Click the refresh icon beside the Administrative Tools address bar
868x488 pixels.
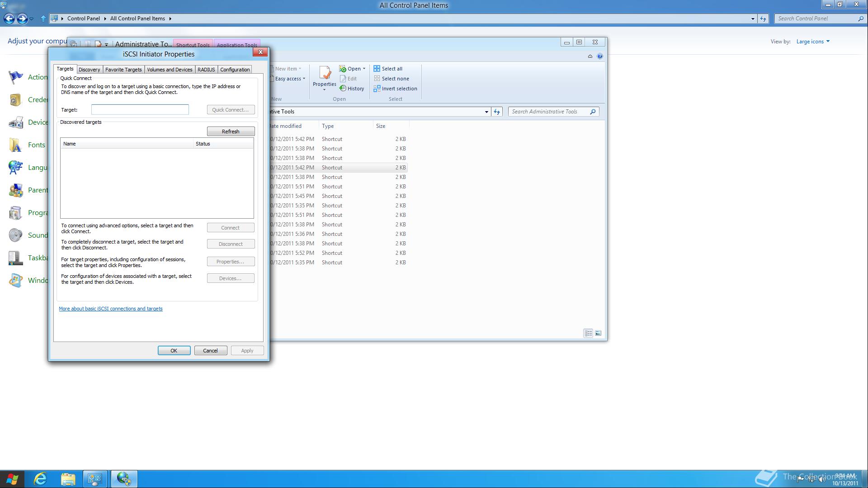(x=497, y=112)
